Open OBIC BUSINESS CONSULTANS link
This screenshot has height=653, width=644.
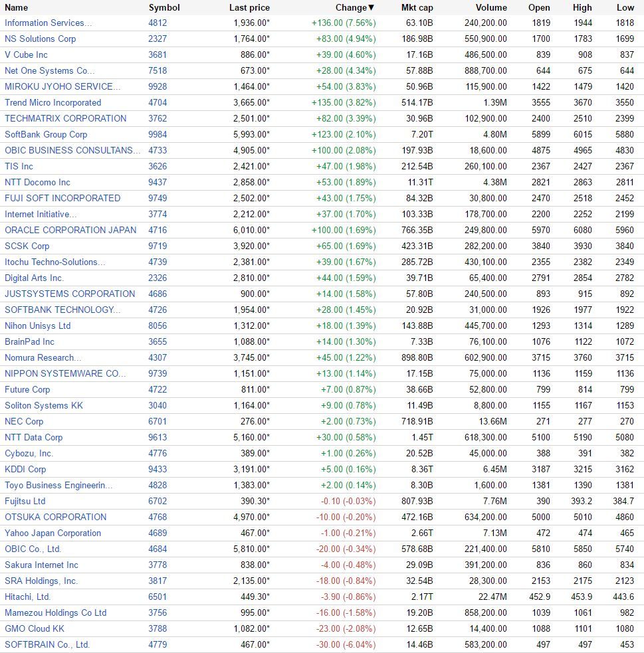tap(72, 150)
